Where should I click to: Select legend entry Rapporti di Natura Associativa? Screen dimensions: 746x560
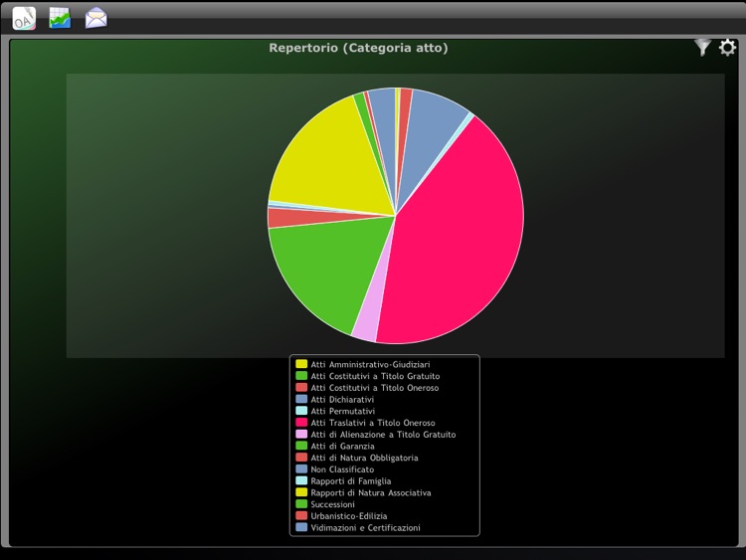(371, 492)
